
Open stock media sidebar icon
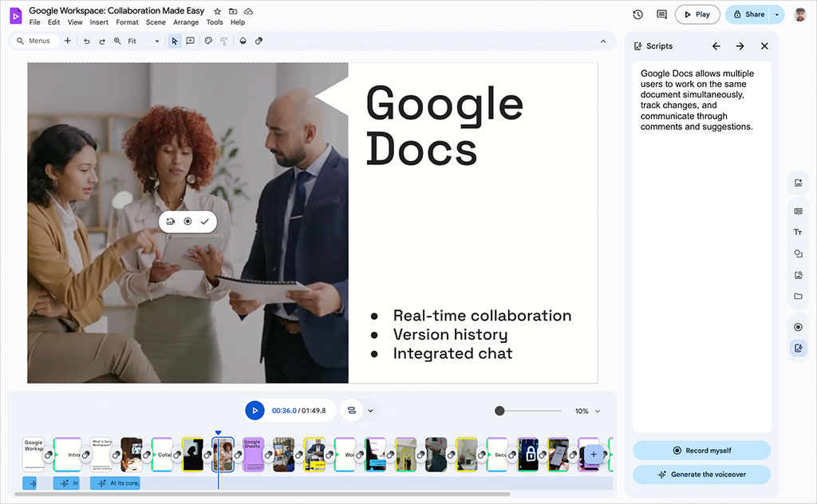798,275
